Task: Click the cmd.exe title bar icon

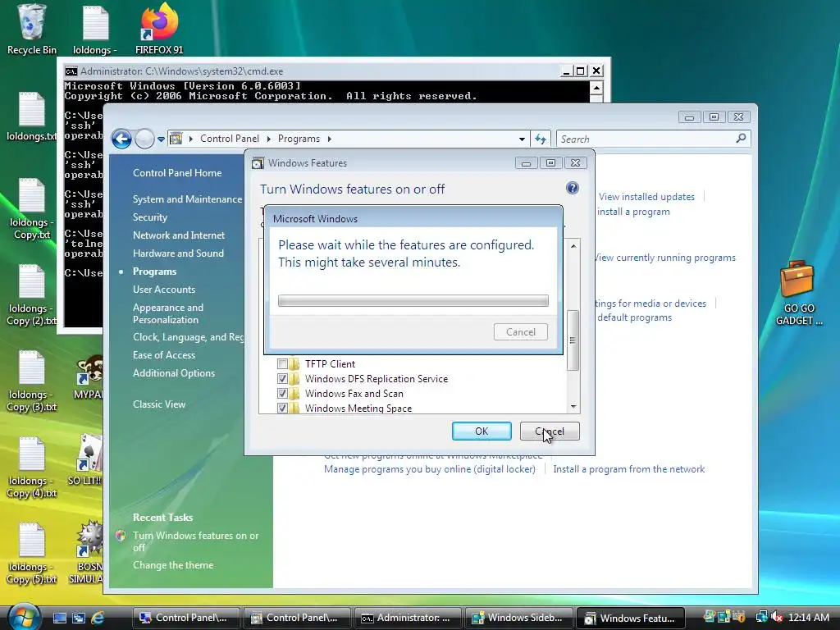Action: pos(71,71)
